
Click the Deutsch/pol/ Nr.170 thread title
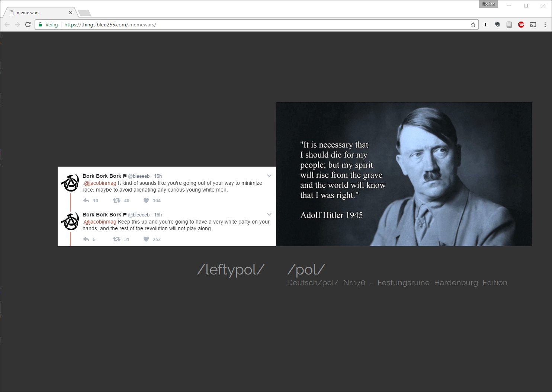(x=397, y=283)
